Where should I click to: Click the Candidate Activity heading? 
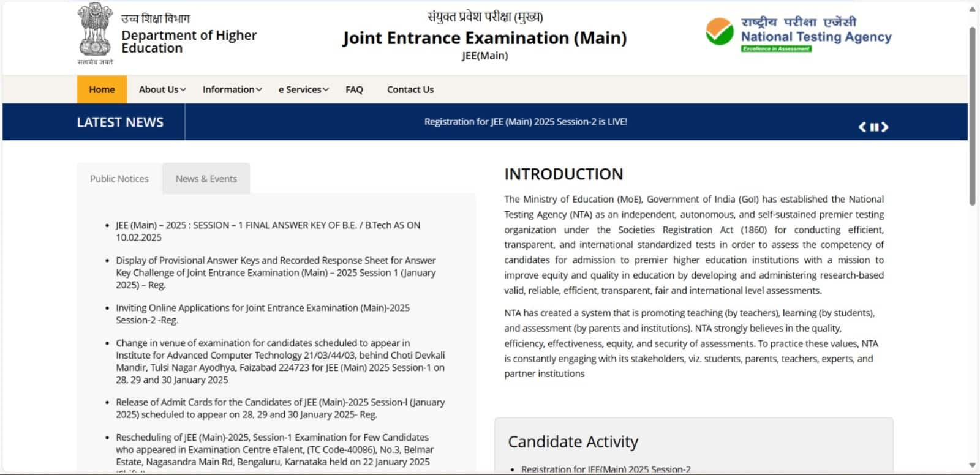[573, 442]
